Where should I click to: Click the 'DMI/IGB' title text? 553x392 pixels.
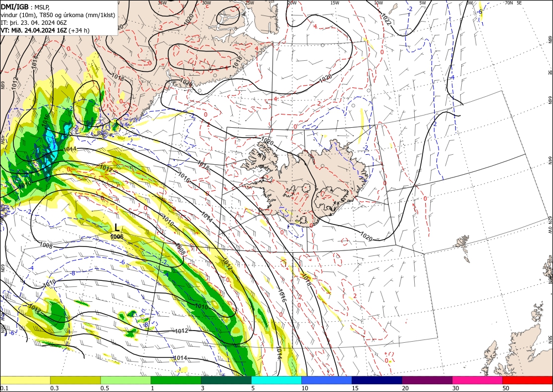click(15, 6)
